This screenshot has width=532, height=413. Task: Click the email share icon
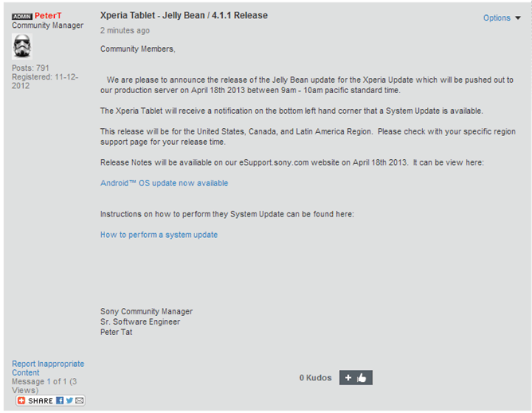pos(80,400)
